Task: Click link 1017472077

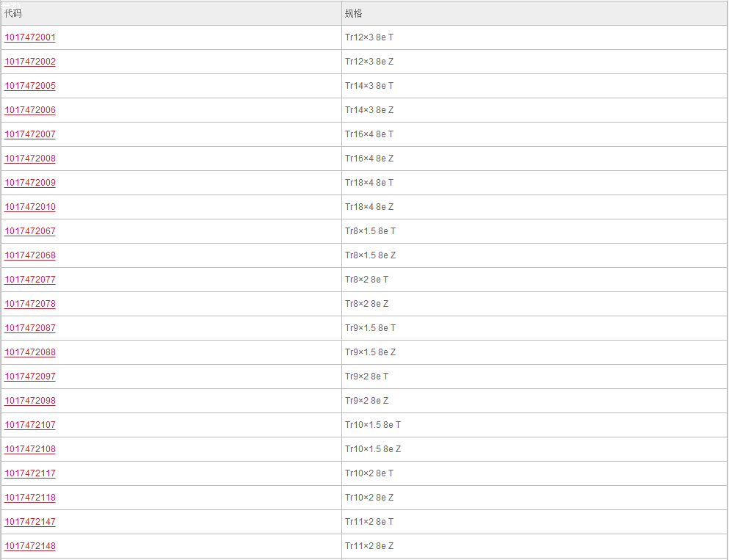Action: click(30, 280)
